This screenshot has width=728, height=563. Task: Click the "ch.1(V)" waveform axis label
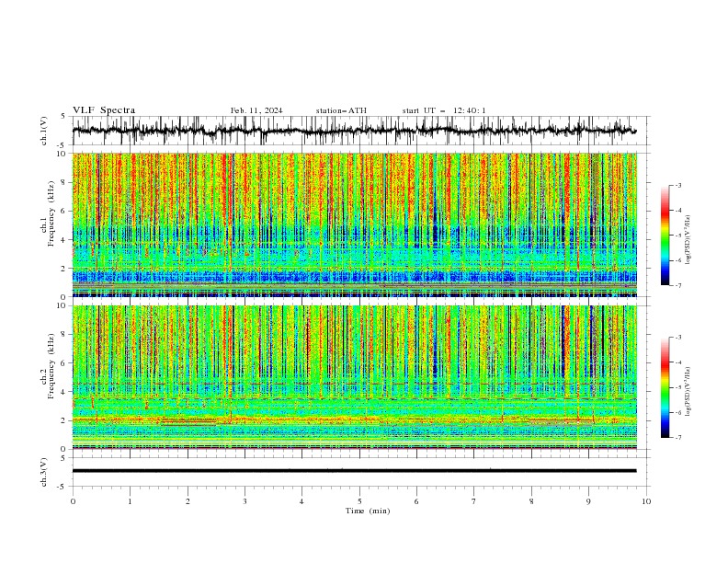point(44,131)
